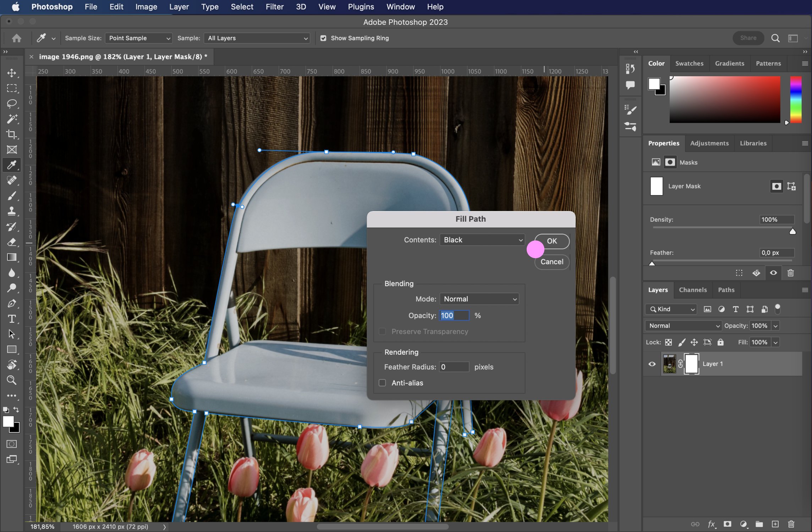Image resolution: width=812 pixels, height=532 pixels.
Task: Toggle Anti-alias checkbox in Fill Path
Action: 383,382
